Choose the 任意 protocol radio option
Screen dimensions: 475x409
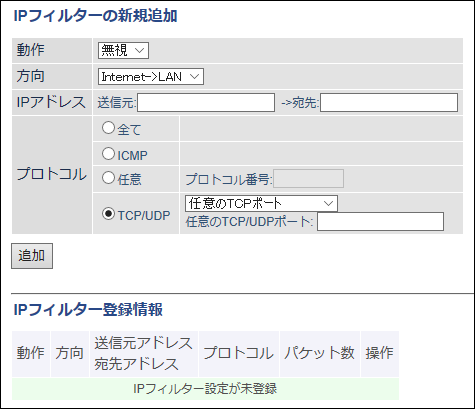click(108, 178)
